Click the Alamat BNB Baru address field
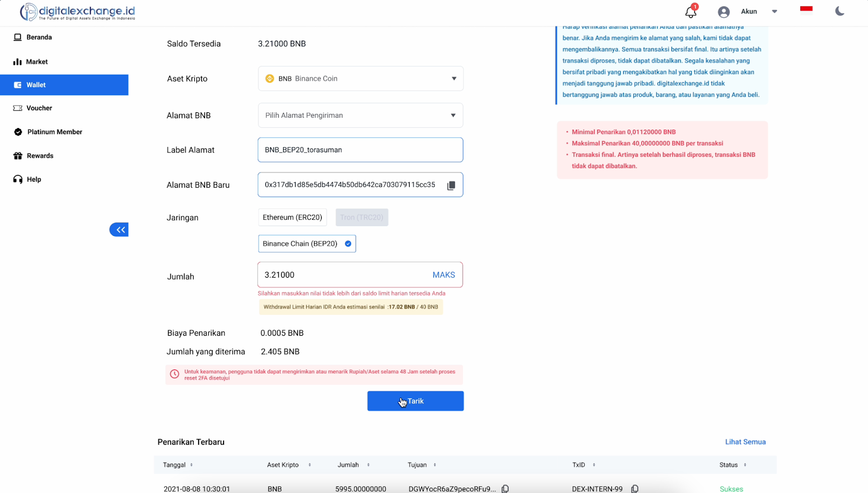 click(361, 185)
